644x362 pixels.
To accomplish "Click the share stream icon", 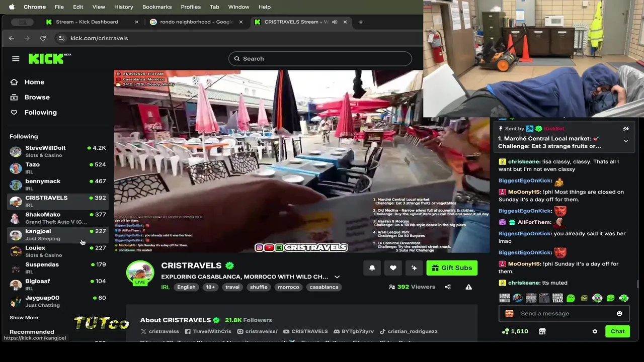I will [x=448, y=287].
